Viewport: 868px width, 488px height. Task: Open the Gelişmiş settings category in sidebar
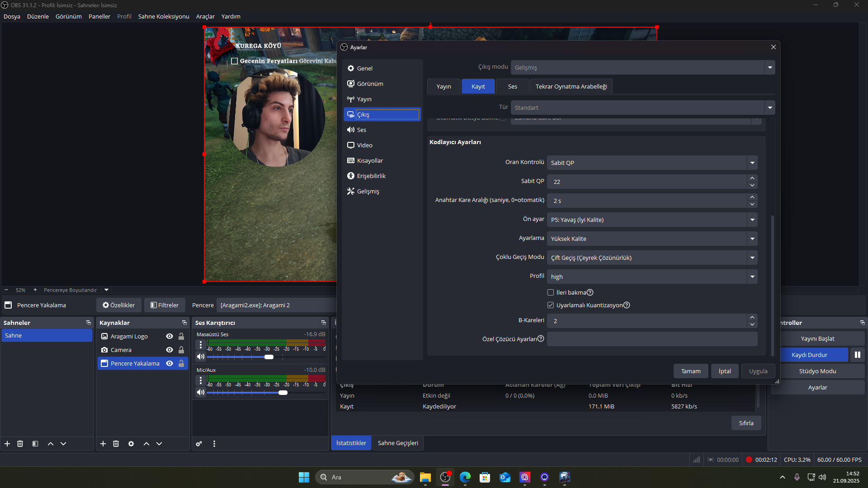(382, 191)
